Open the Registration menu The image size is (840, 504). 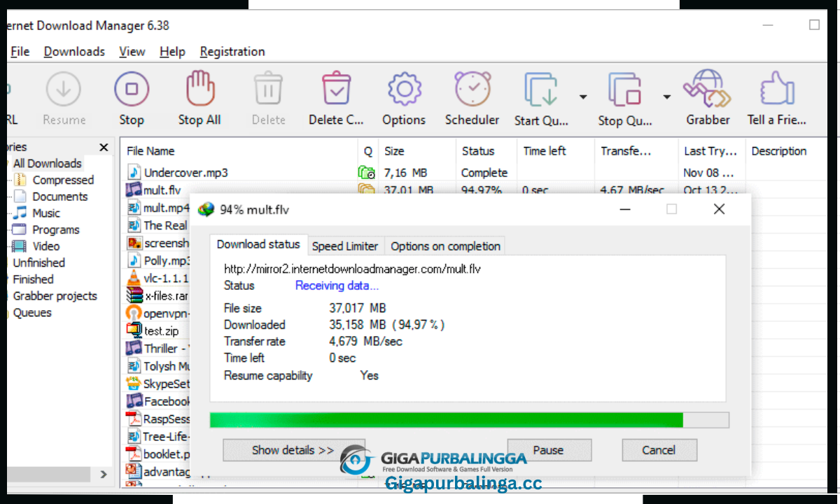pos(232,52)
